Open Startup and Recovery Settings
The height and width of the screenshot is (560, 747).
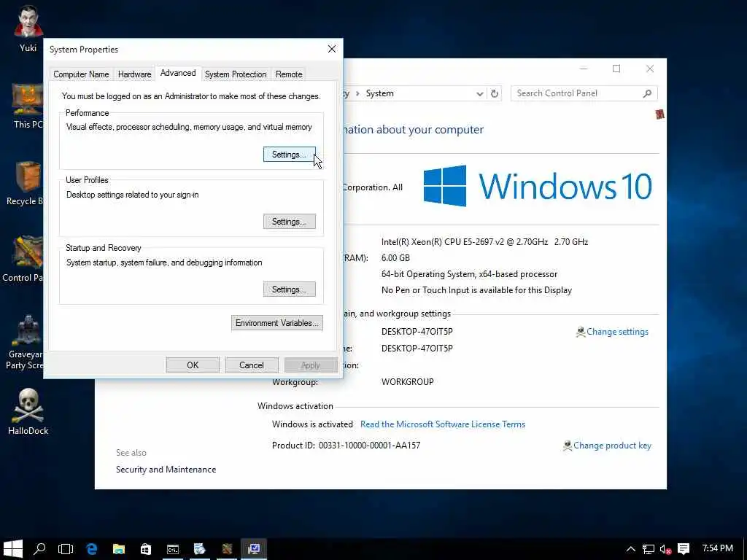click(289, 289)
